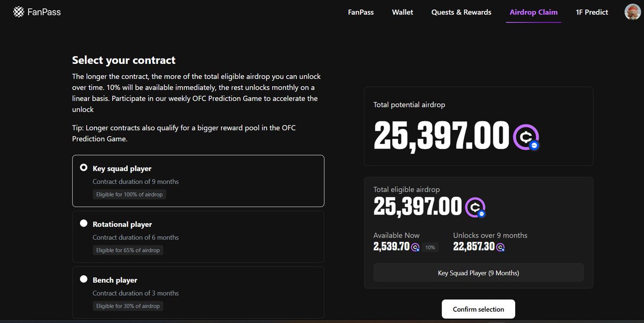Click the 'Available Now' label
The height and width of the screenshot is (323, 644).
(x=397, y=235)
